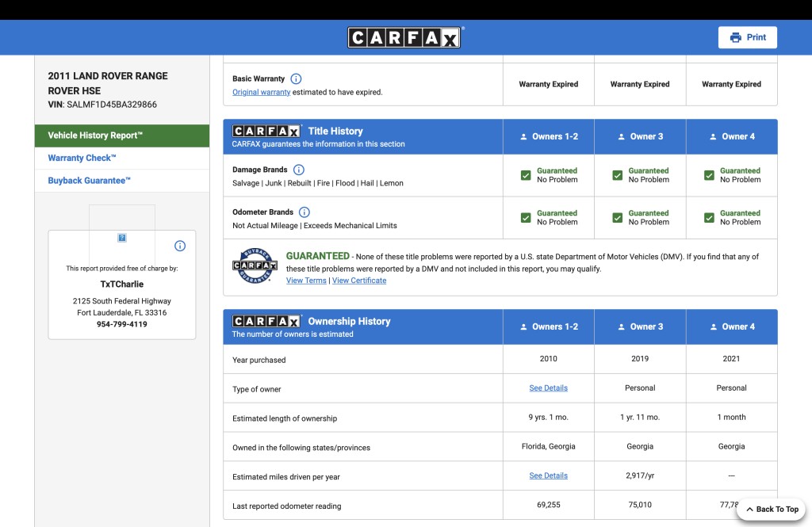The height and width of the screenshot is (527, 812).
Task: Open See Details for Estimated miles per year
Action: coord(549,475)
